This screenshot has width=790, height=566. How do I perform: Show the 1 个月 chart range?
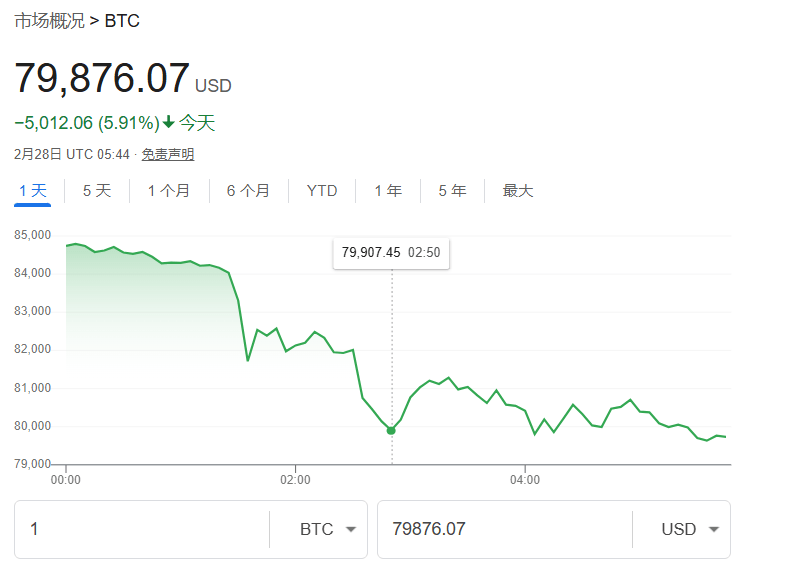168,191
